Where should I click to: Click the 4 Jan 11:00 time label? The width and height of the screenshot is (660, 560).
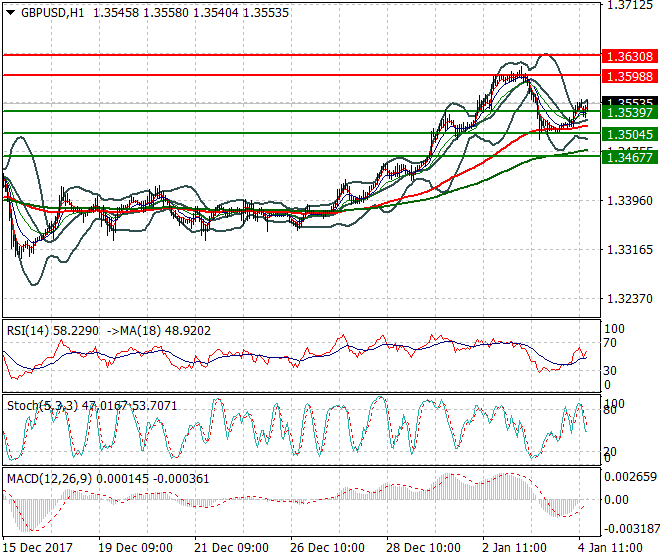pyautogui.click(x=610, y=548)
